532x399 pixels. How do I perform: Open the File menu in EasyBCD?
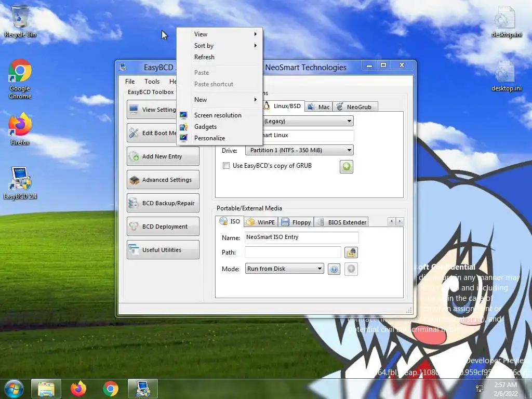coord(129,82)
